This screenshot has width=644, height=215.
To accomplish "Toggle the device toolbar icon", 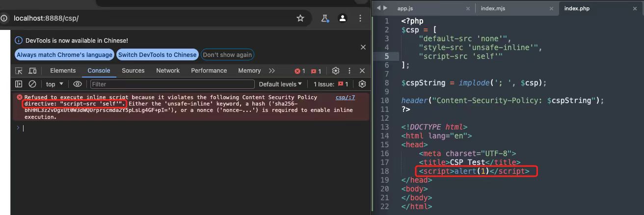I will (32, 71).
